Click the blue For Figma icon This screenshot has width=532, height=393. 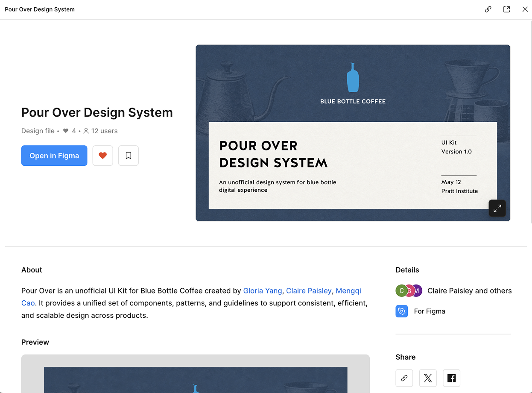click(402, 311)
